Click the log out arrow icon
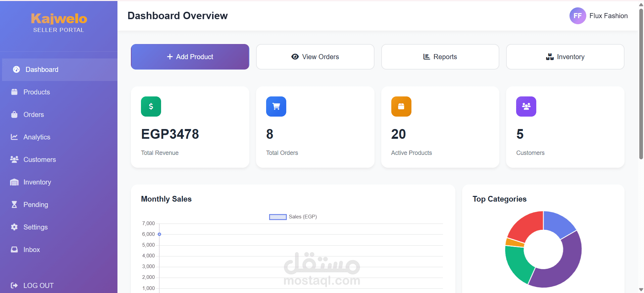The height and width of the screenshot is (293, 644). click(14, 286)
